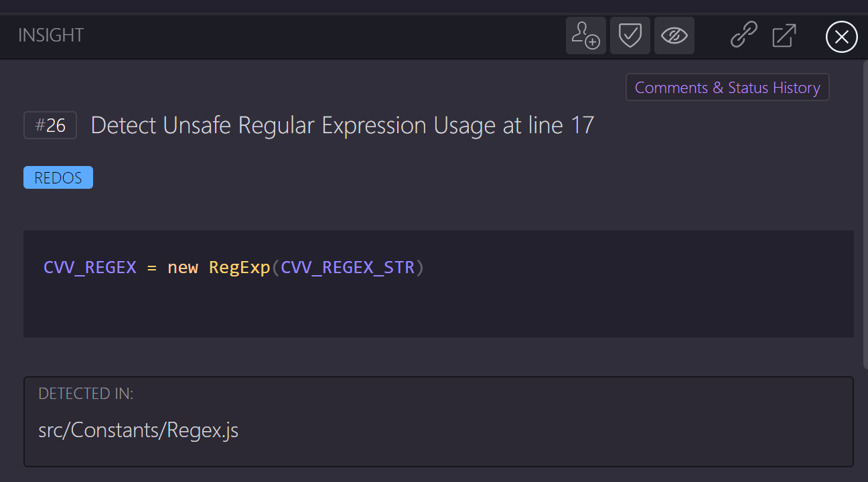Click empty area of the Detected In box

[536, 428]
